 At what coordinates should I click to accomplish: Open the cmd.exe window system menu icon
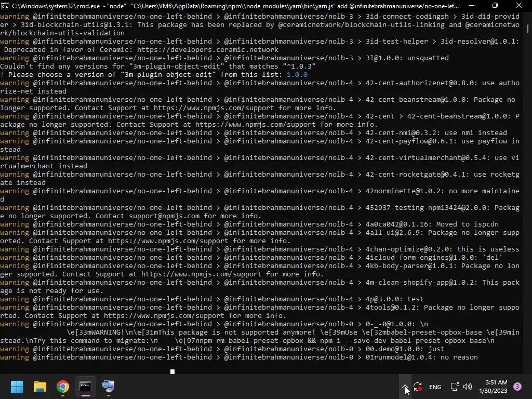pyautogui.click(x=5, y=6)
